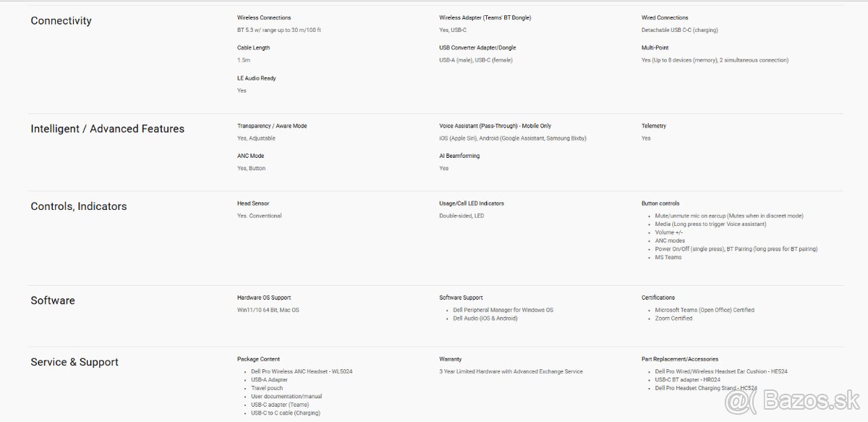Select the Travel pouch package item
This screenshot has width=868, height=422.
[268, 388]
